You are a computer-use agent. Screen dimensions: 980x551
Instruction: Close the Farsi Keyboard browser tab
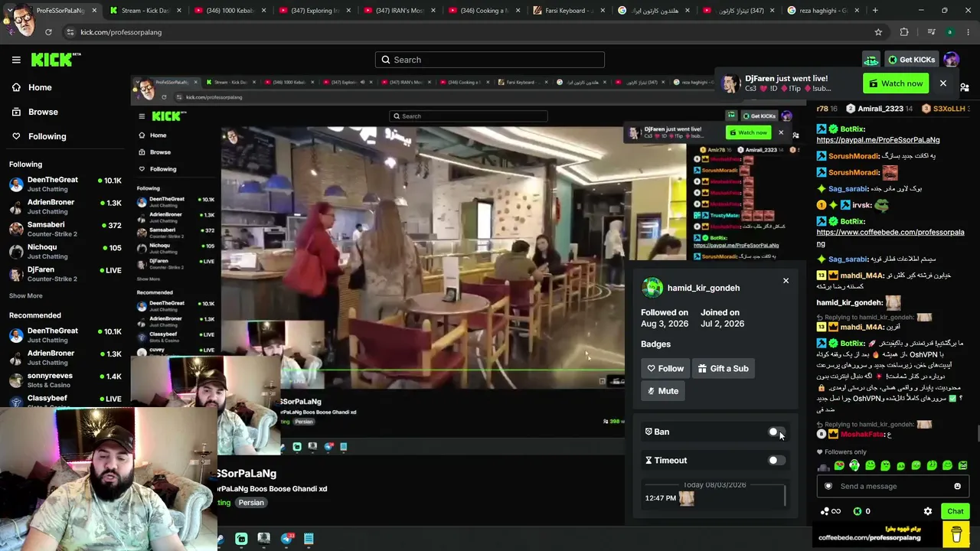click(603, 11)
